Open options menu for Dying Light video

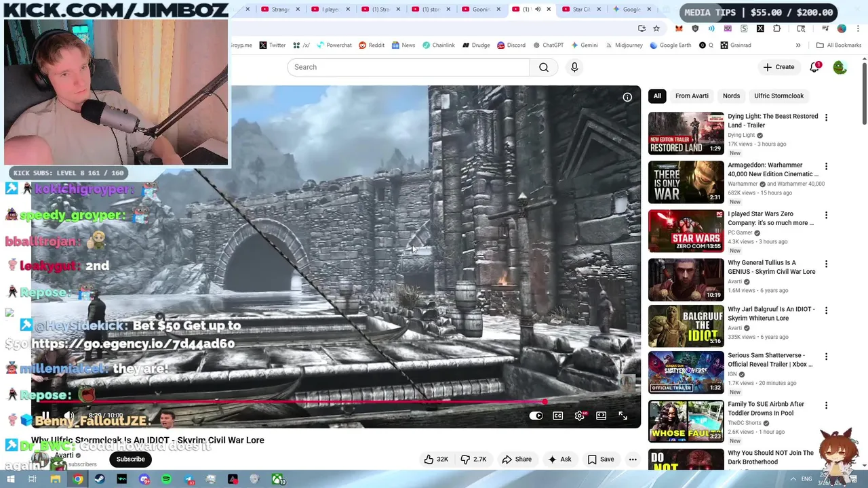826,117
